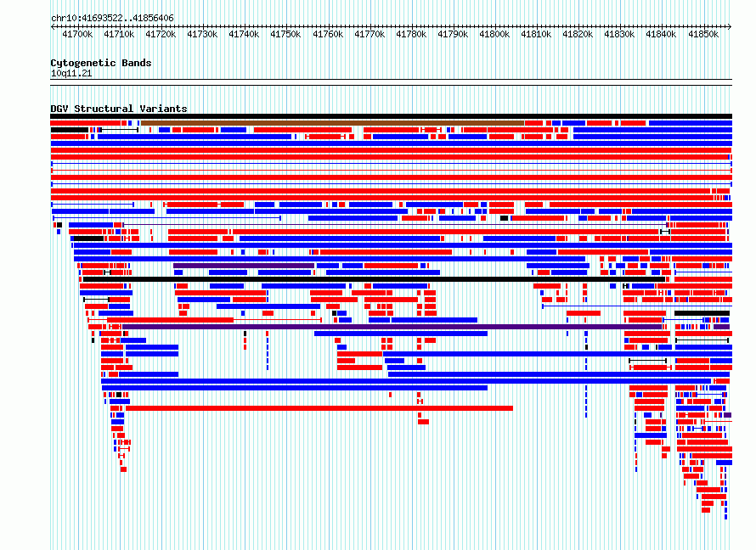Click the 41820k ruler label
The height and width of the screenshot is (550, 756).
pos(578,34)
